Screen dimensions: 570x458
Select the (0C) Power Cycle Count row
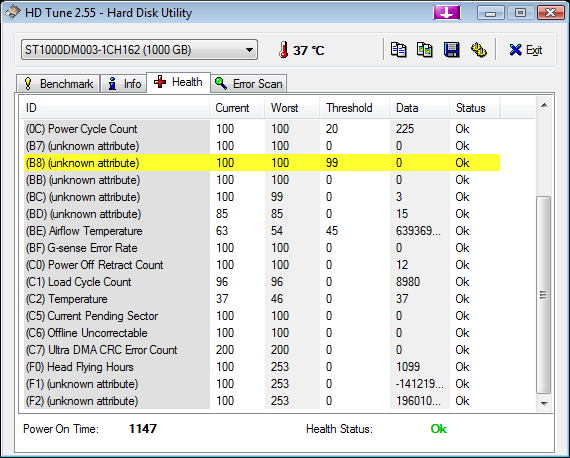[262, 129]
